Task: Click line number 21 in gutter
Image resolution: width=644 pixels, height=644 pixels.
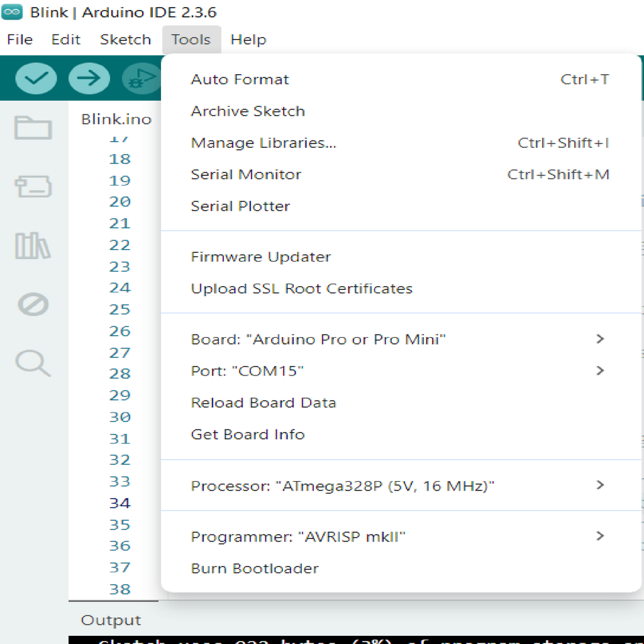Action: click(x=119, y=223)
